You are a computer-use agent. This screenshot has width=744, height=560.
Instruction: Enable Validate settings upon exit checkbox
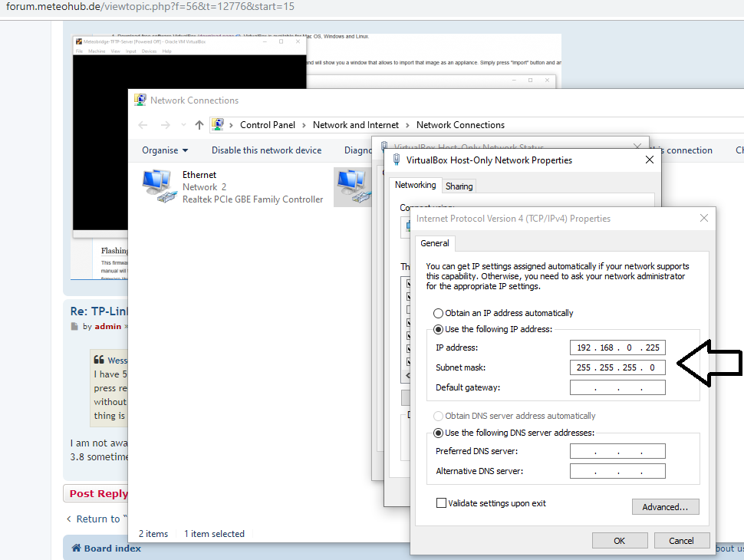tap(441, 503)
